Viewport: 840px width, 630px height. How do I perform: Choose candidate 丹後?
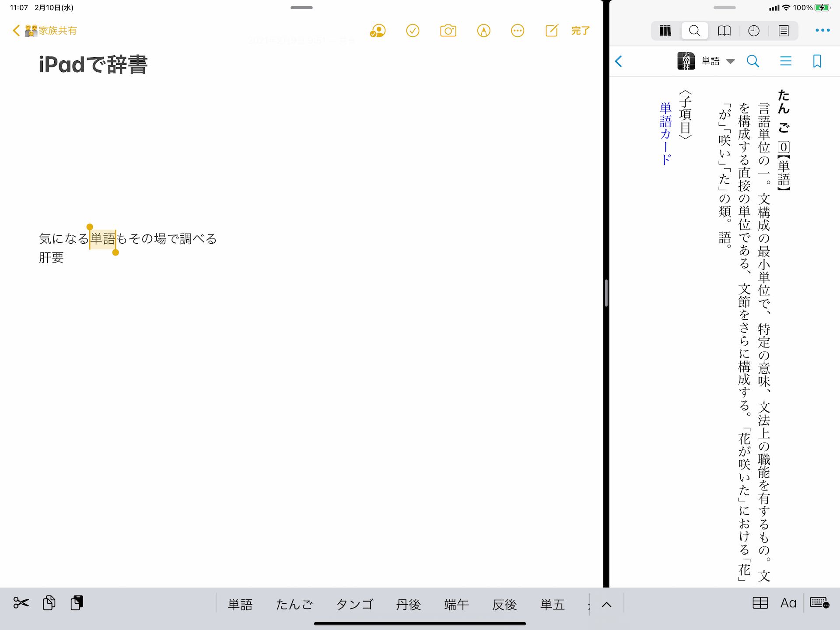408,605
